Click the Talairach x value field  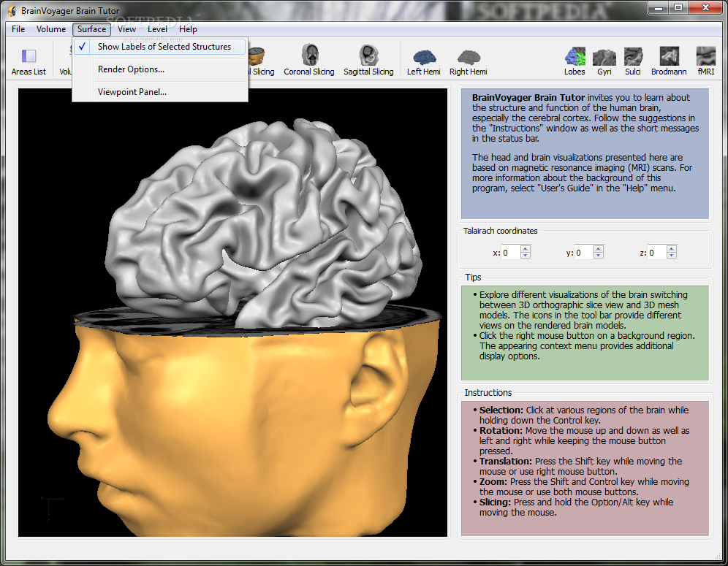511,253
